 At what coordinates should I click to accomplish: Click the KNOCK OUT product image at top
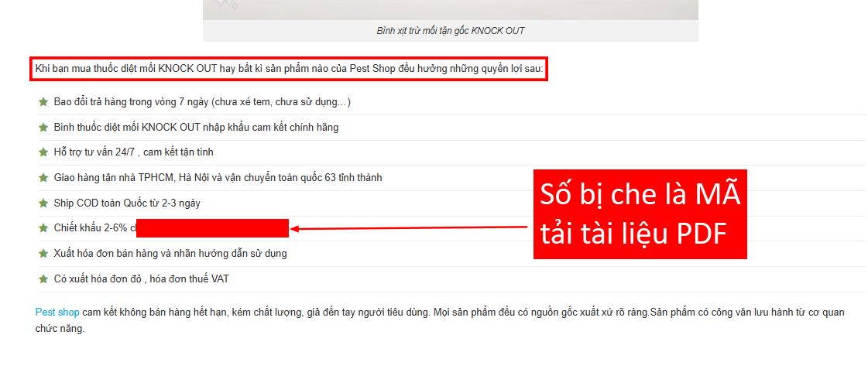pyautogui.click(x=450, y=9)
